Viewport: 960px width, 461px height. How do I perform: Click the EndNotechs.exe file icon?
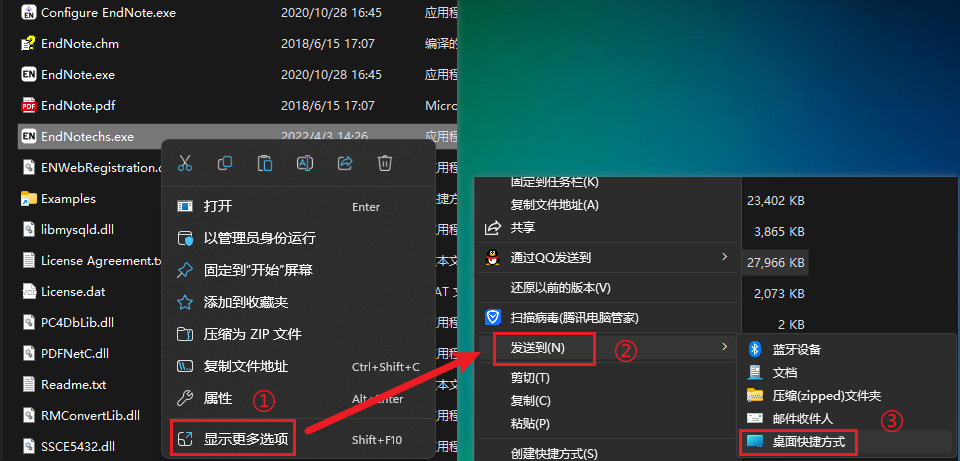[x=28, y=137]
